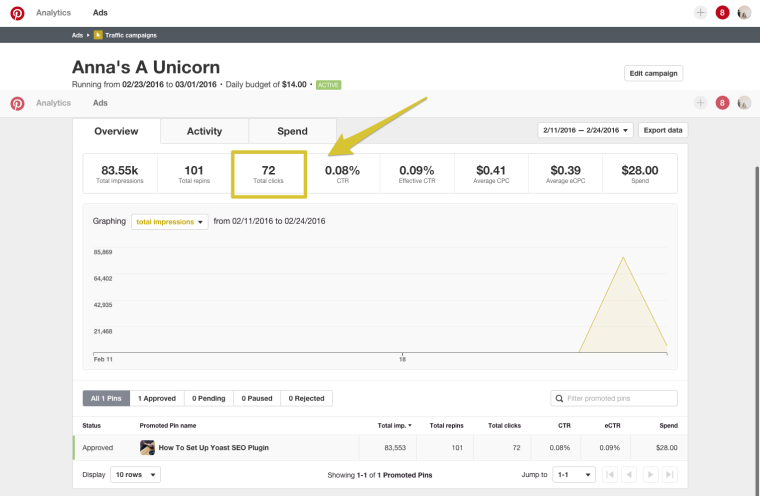Go to the first page of results

pyautogui.click(x=610, y=475)
